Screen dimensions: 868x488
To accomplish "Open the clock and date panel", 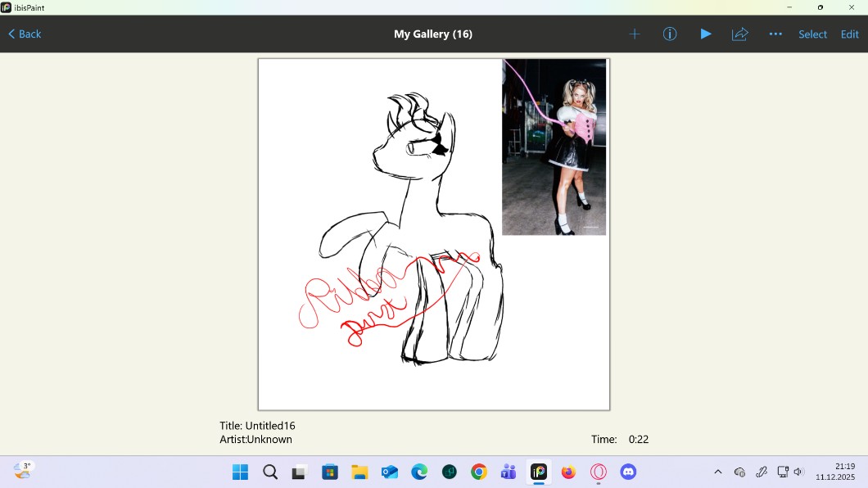I will (x=834, y=472).
